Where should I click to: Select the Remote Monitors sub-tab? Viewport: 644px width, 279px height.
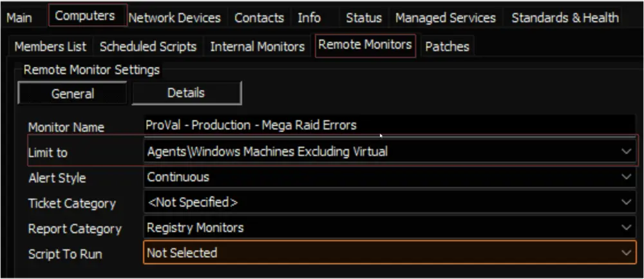click(x=365, y=45)
